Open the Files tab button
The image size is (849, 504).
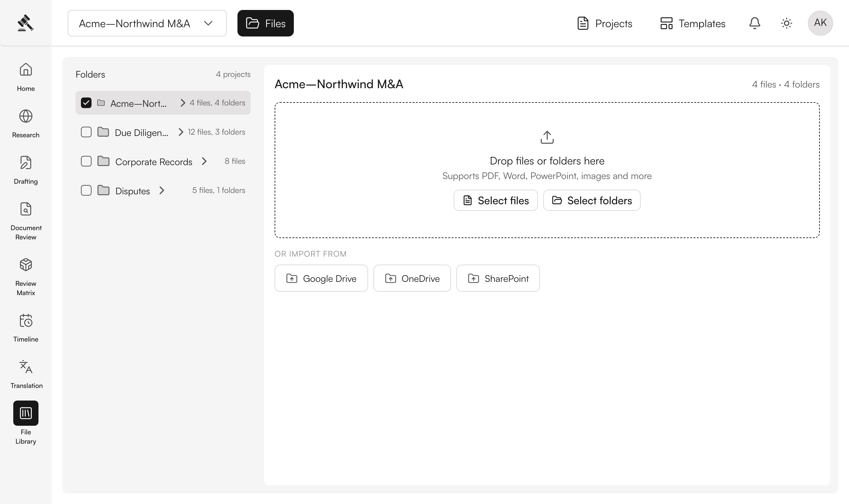coord(266,23)
